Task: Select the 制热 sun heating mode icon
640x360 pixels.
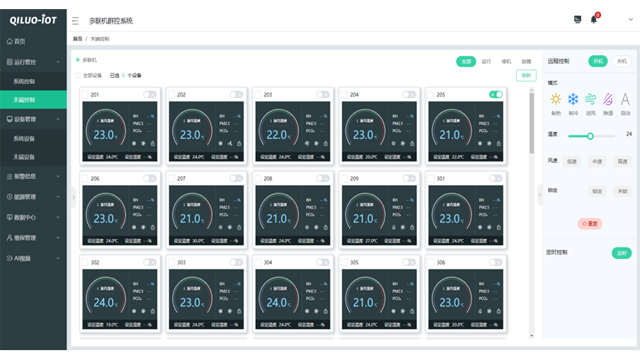Action: [556, 99]
